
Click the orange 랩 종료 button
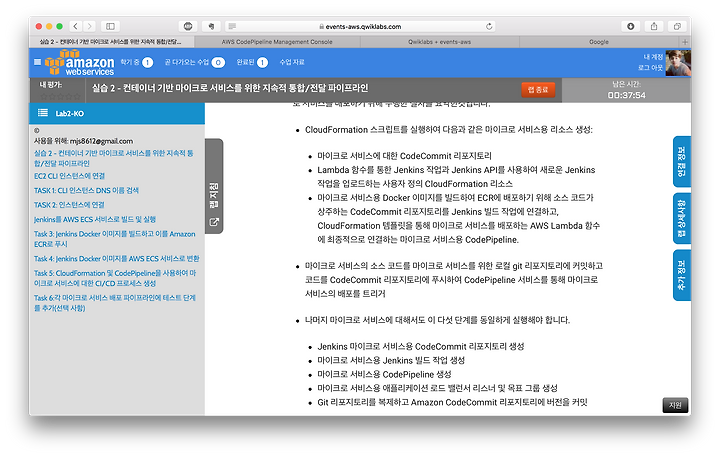538,90
